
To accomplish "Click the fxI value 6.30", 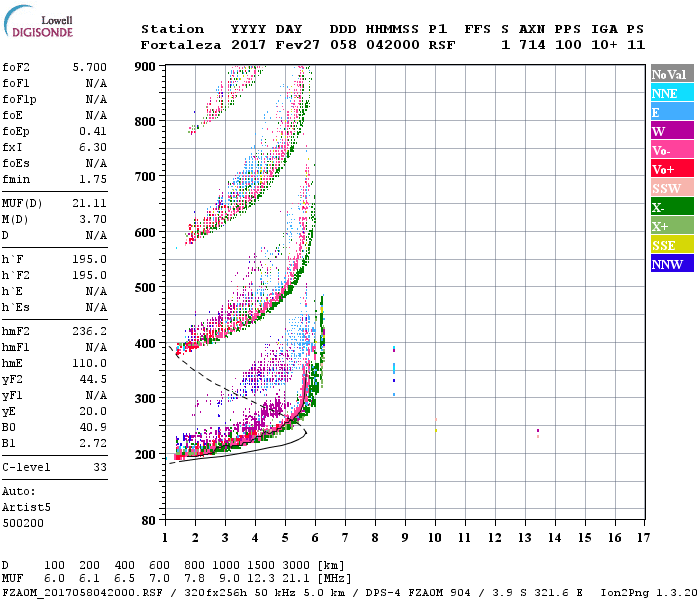I will (x=93, y=147).
